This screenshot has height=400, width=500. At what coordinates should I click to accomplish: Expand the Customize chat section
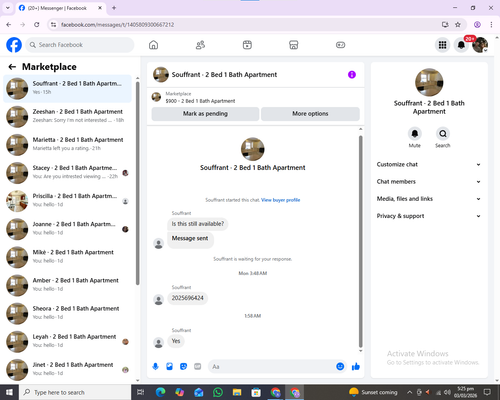pos(429,164)
